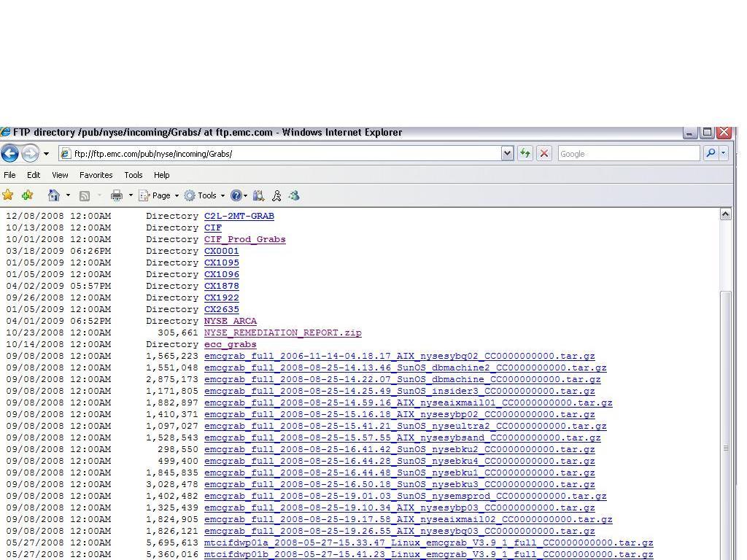
Task: Open the CIF directory link
Action: coord(213,227)
